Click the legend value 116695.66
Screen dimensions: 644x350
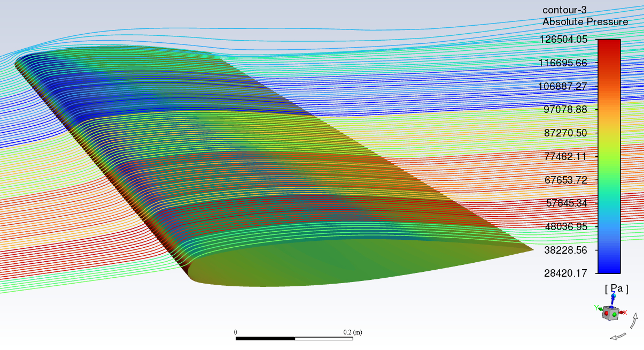563,63
